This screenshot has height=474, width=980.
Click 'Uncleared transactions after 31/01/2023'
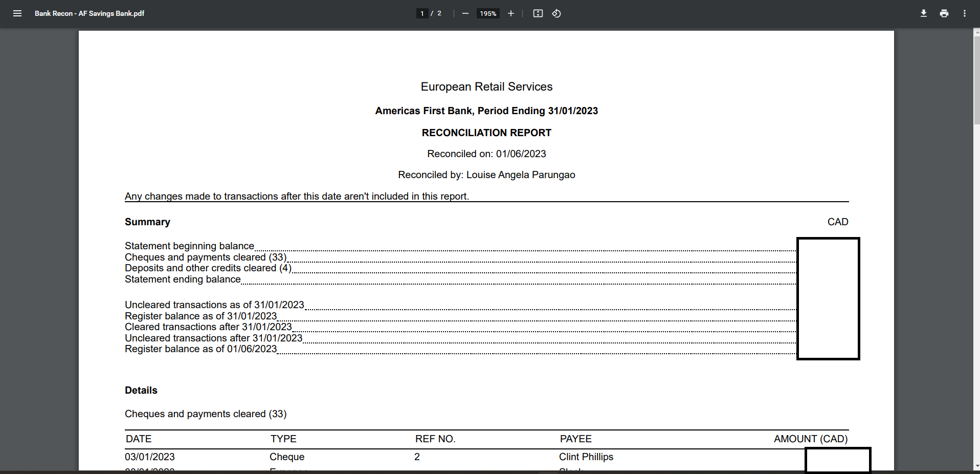213,338
